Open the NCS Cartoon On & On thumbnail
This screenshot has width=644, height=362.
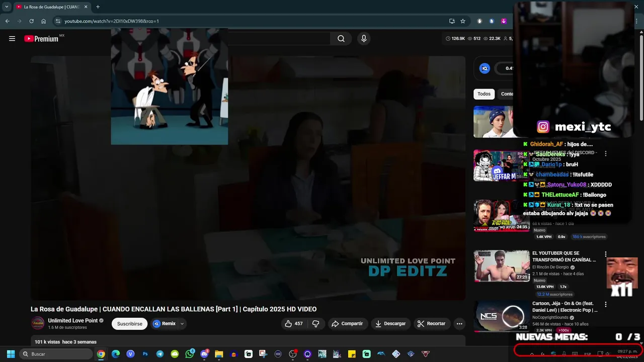[x=502, y=316]
